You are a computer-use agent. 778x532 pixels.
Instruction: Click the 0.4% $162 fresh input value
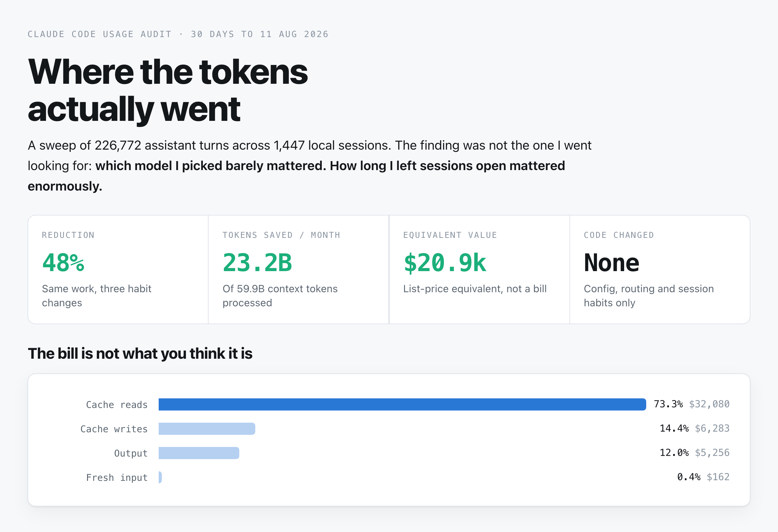click(703, 477)
